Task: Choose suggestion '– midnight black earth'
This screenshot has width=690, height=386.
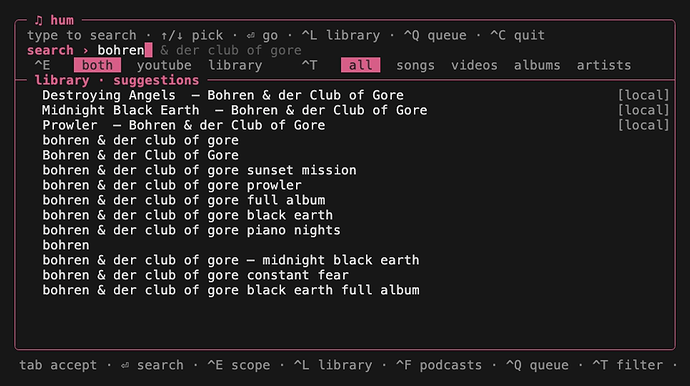Action: 231,260
